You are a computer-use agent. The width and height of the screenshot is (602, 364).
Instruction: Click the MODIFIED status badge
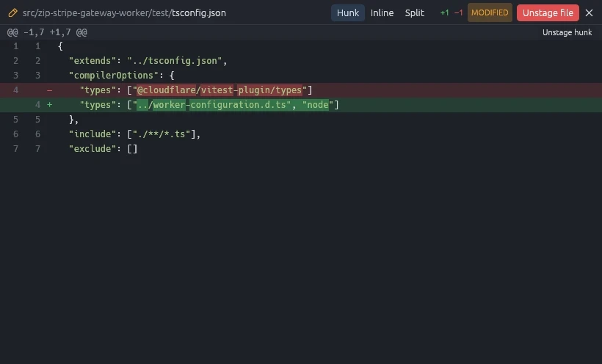(x=490, y=12)
